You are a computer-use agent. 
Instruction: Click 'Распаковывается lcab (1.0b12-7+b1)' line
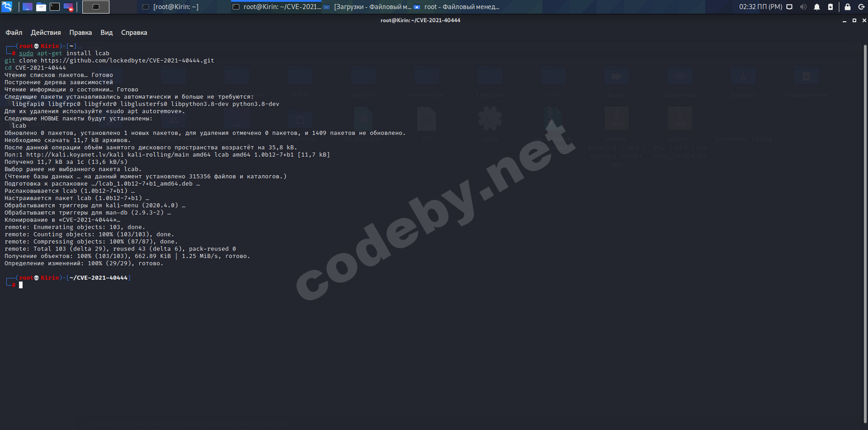click(69, 191)
